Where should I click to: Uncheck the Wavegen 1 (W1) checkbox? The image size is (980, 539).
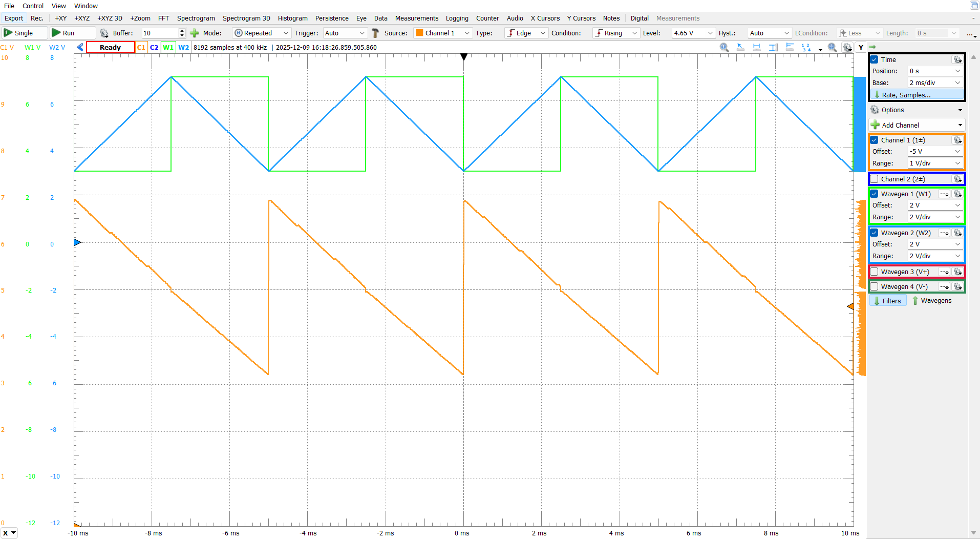(875, 194)
